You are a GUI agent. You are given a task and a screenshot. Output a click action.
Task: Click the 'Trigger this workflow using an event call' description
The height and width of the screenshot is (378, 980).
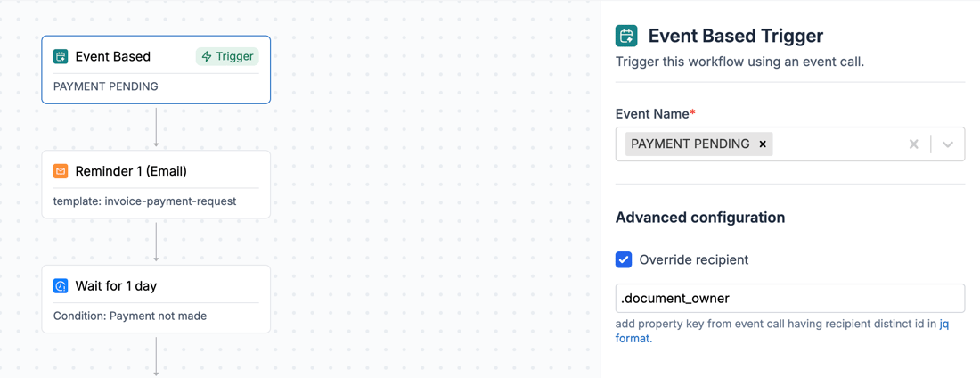[740, 62]
